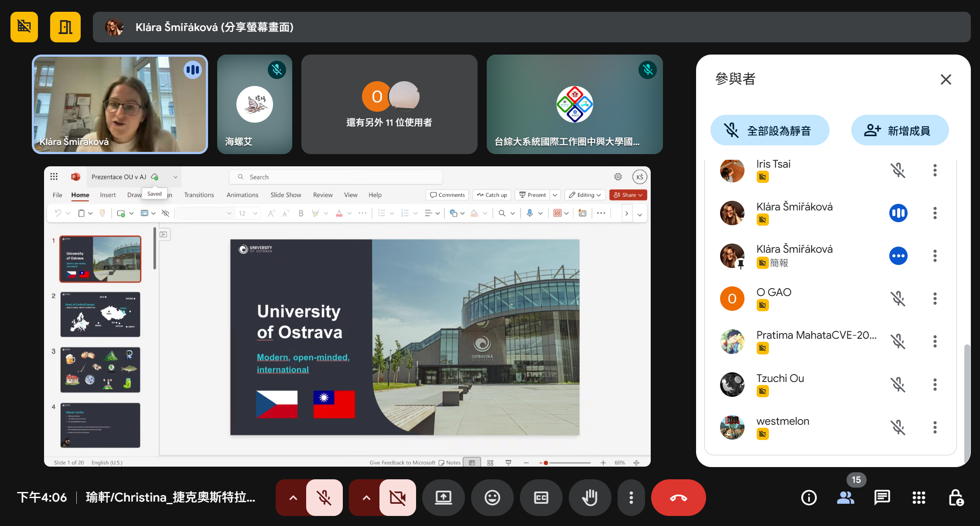Click the present screen icon
Screen dimensions: 980x526
coord(444,498)
